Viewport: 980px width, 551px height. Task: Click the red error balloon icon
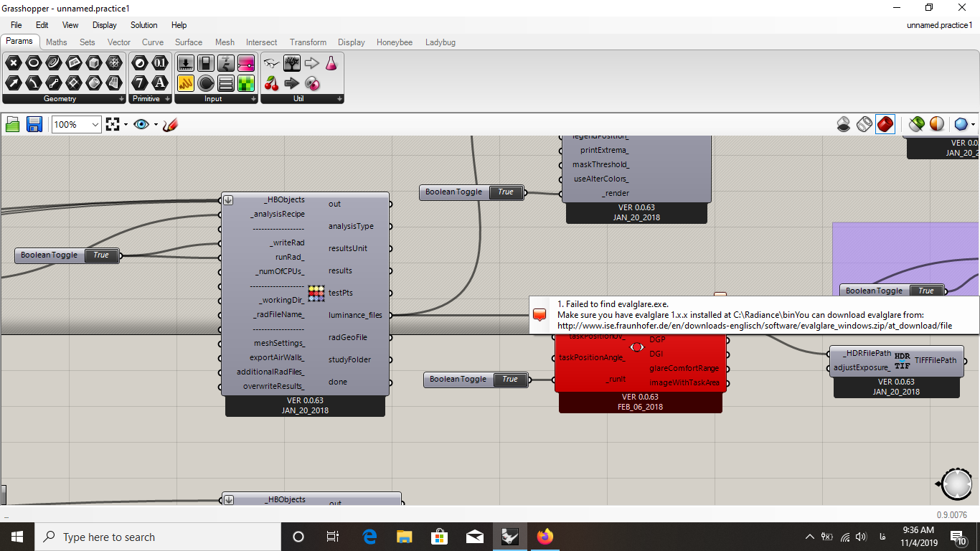pos(540,315)
